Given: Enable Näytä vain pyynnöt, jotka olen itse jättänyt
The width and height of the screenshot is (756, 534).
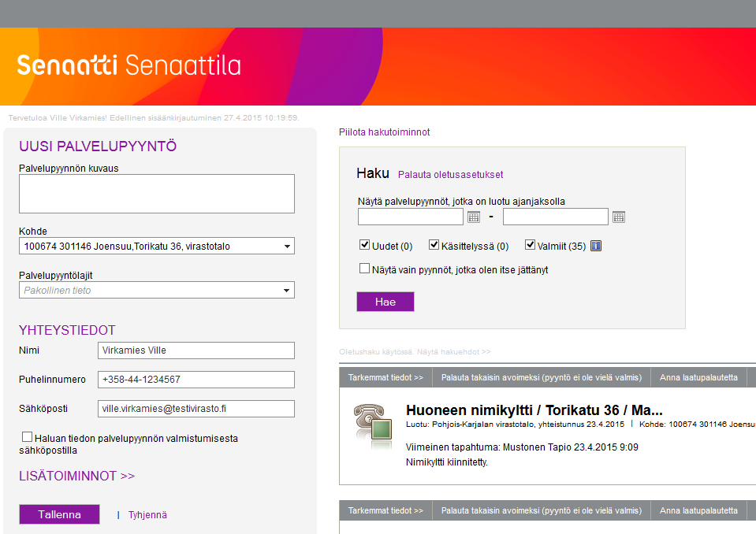Looking at the screenshot, I should (364, 269).
